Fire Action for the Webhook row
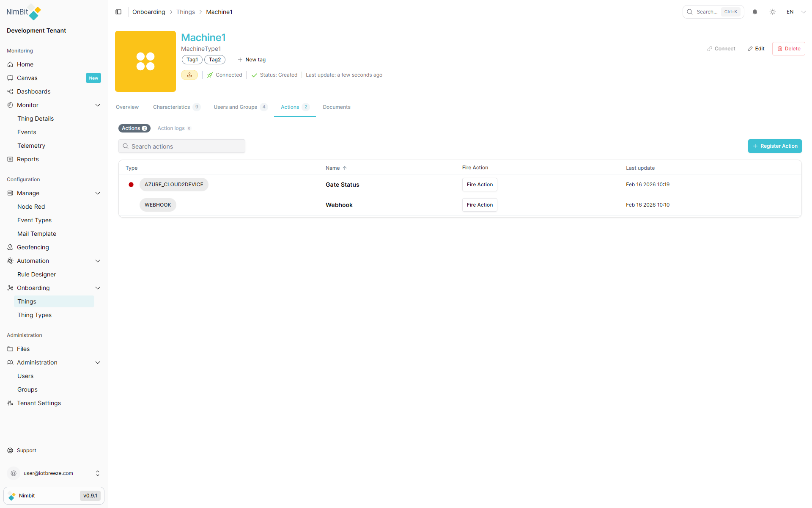Screen dimensions: 812x508 (479, 204)
